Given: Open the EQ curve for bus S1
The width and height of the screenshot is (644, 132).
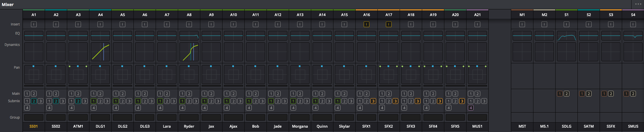Looking at the screenshot, I should click(x=566, y=36).
